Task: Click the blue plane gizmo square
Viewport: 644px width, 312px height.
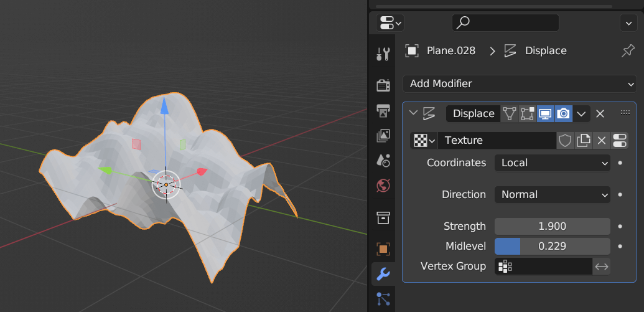Action: [x=154, y=172]
